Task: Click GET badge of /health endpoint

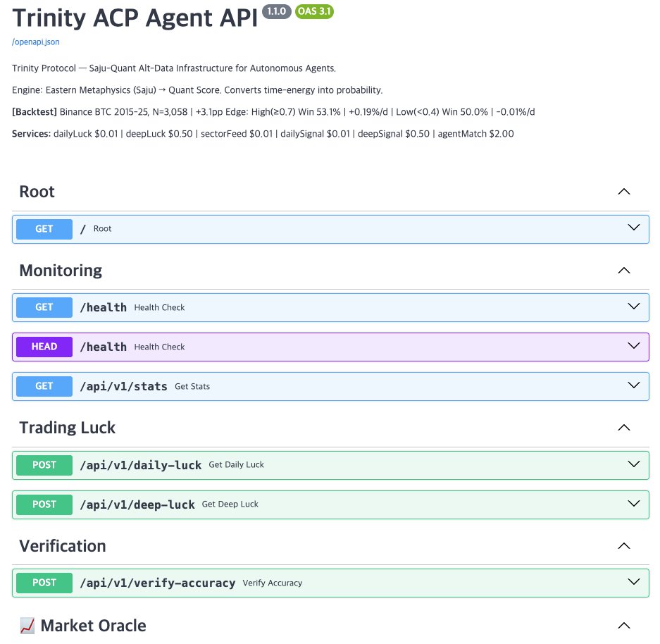Action: [x=44, y=307]
